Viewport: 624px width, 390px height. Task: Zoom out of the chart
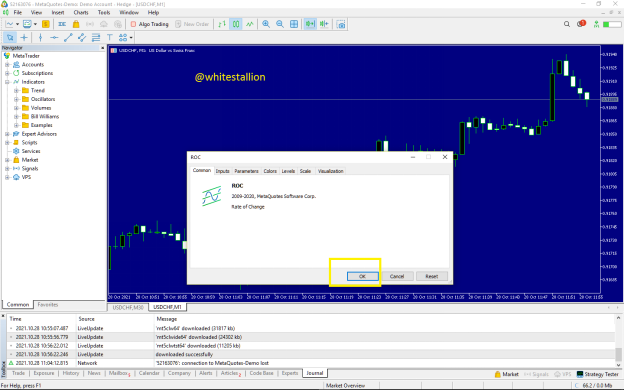[280, 24]
